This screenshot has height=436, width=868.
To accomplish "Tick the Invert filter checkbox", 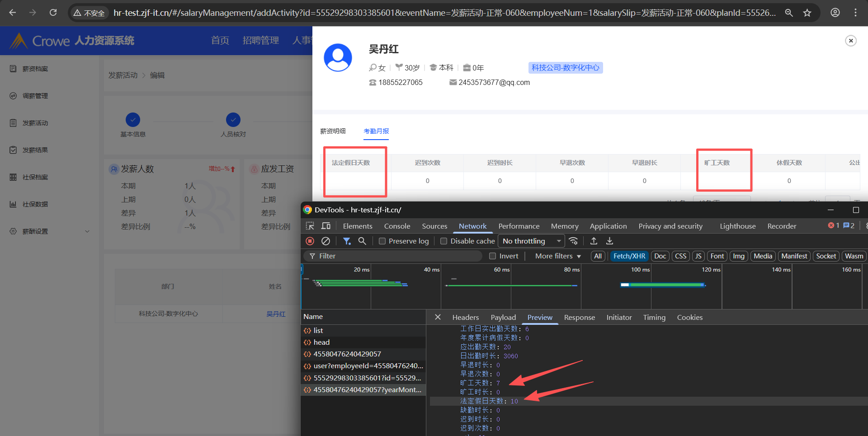I will click(493, 256).
